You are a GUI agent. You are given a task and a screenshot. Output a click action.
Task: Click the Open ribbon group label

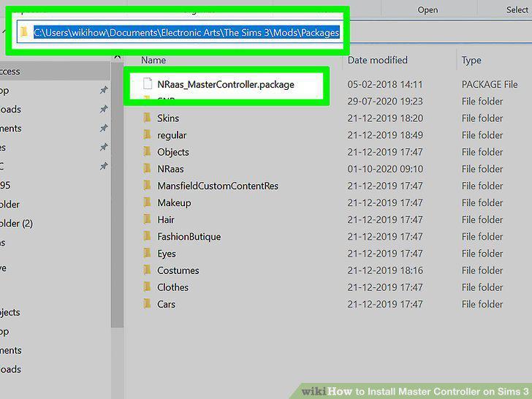tap(427, 10)
